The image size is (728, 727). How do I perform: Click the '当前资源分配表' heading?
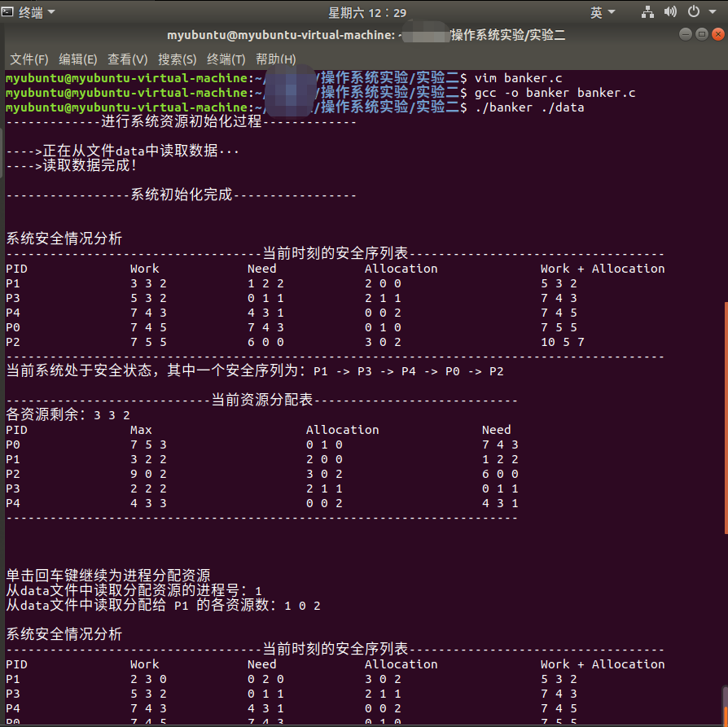click(262, 400)
